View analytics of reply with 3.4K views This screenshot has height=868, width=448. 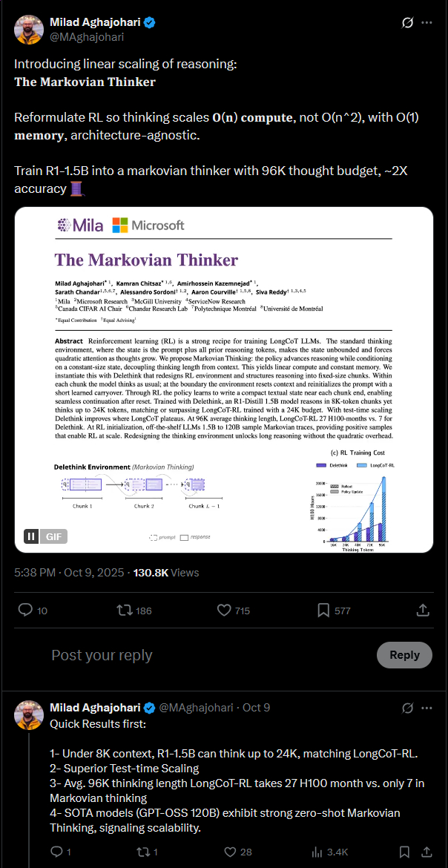click(x=329, y=852)
